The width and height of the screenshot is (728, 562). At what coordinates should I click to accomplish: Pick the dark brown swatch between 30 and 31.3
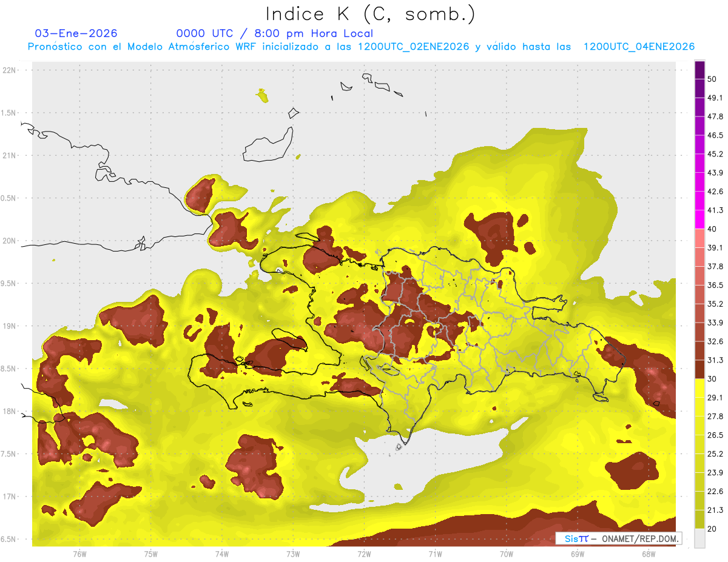pyautogui.click(x=699, y=369)
